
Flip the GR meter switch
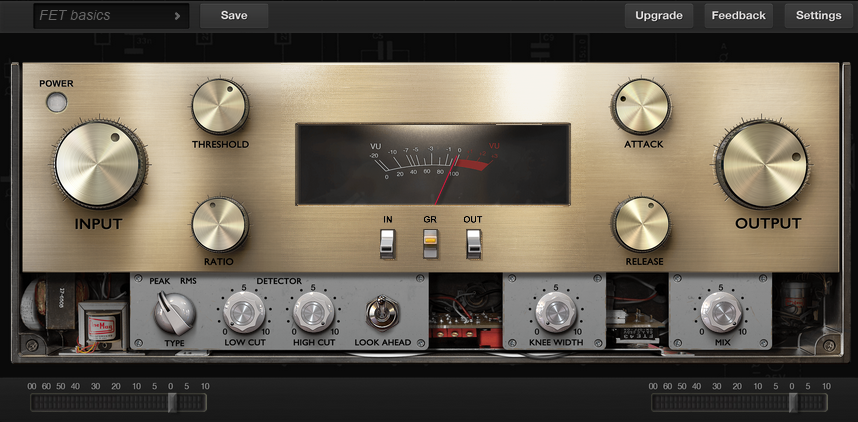430,244
